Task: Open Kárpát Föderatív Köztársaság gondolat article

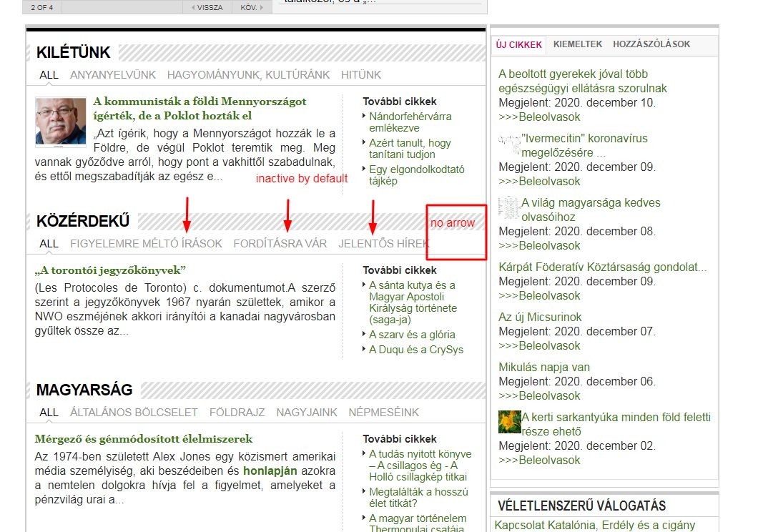Action: (602, 267)
